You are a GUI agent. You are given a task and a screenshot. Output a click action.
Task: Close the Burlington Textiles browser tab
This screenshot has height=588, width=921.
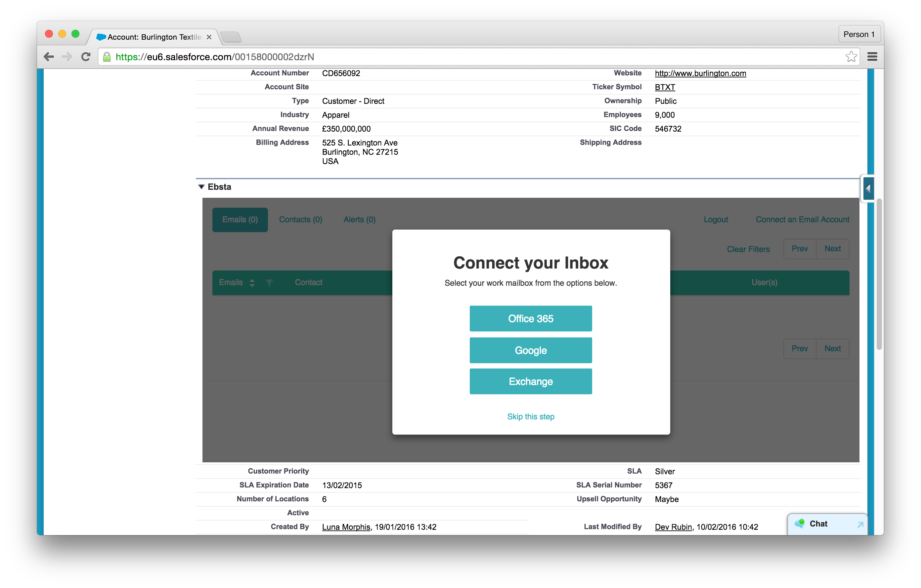(209, 37)
